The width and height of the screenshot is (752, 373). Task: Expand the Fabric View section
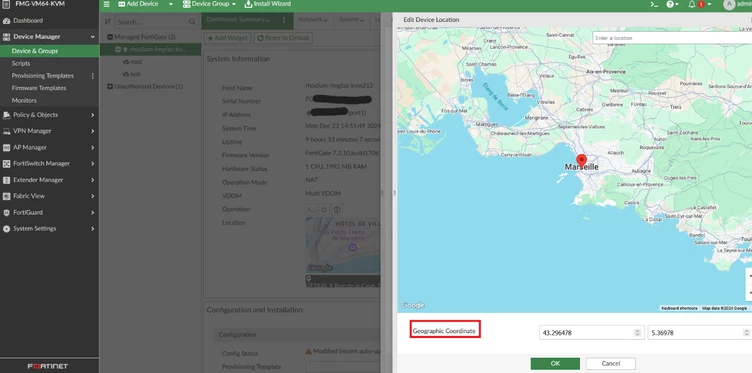(93, 196)
